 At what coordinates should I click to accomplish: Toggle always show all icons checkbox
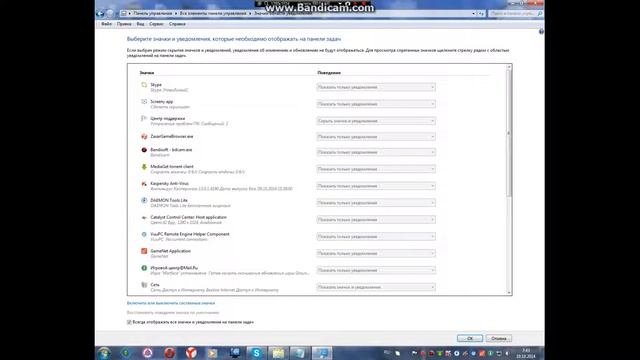point(129,322)
